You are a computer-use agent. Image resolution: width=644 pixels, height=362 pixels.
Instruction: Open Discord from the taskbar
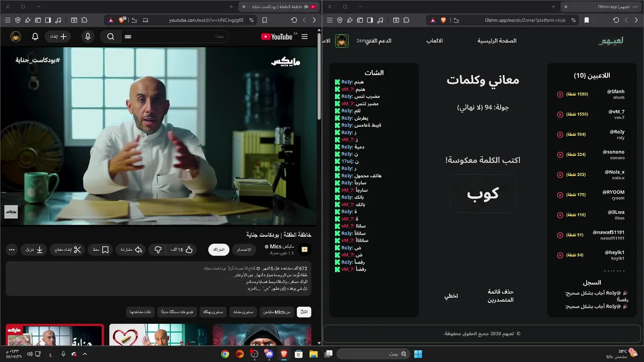[269, 354]
